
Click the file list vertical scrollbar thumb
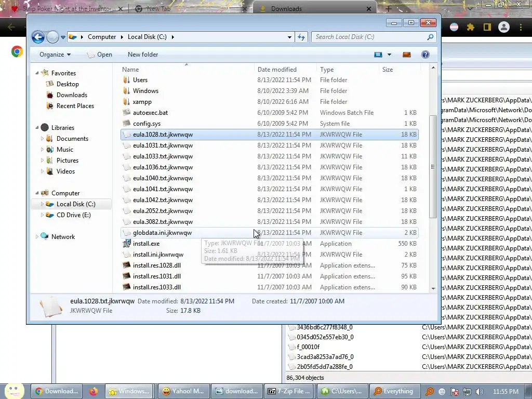click(x=433, y=167)
